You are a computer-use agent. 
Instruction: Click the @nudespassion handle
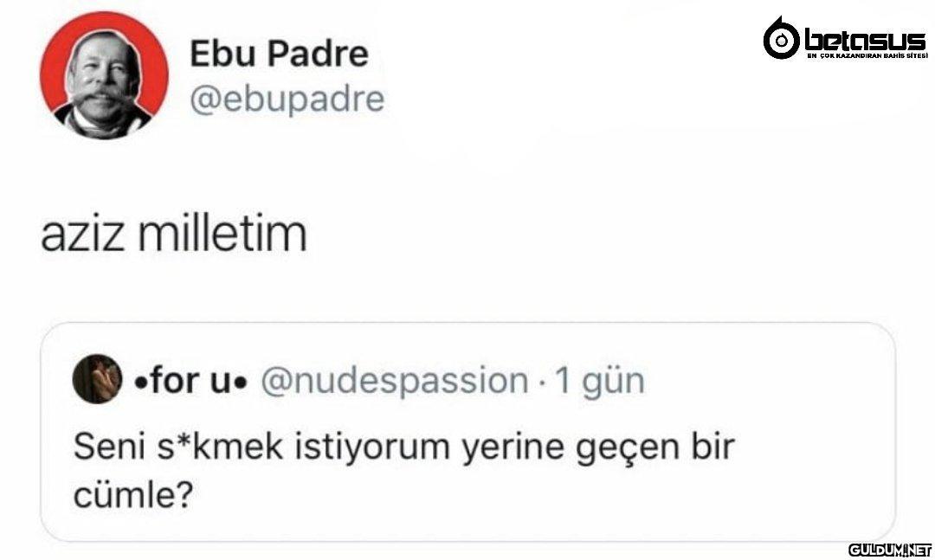pos(394,379)
